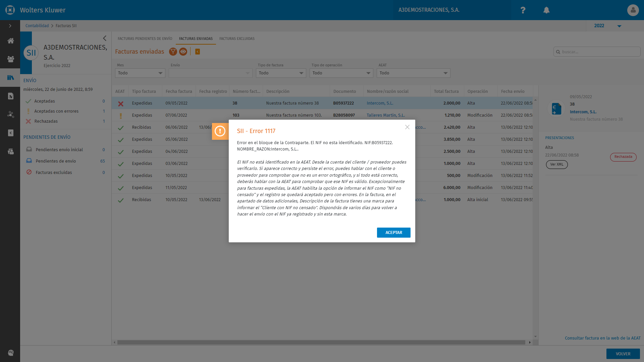Expand the left navigation sidebar arrow
The width and height of the screenshot is (644, 362).
click(x=10, y=26)
